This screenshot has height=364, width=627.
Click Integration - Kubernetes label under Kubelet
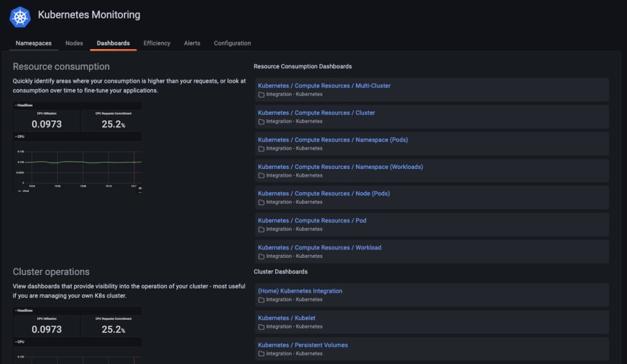click(x=294, y=326)
